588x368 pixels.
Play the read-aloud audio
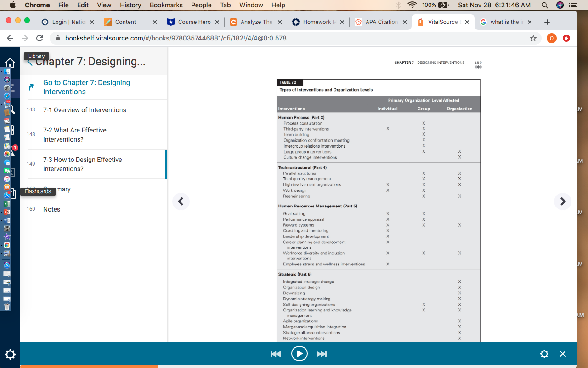point(299,354)
